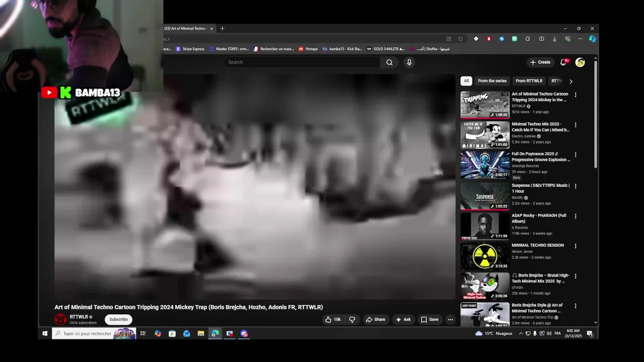The width and height of the screenshot is (644, 362).
Task: Open Minimal Techno Mix 2023 thumbnail
Action: (485, 135)
